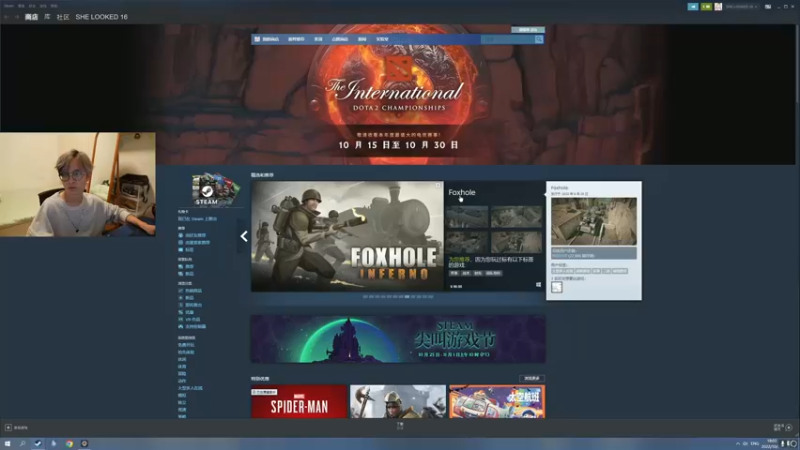800x450 pixels.
Task: Expand 新鲜推荐 in the store nav bar
Action: (296, 39)
